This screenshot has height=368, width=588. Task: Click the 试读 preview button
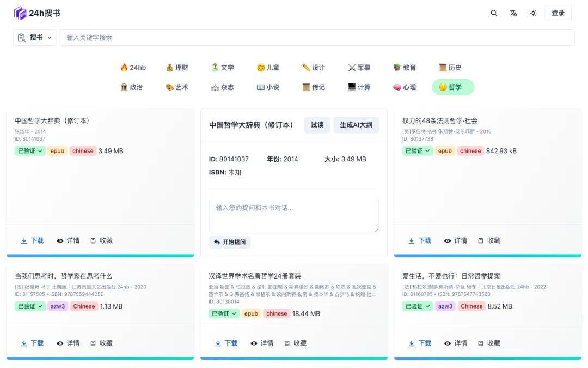(x=317, y=125)
